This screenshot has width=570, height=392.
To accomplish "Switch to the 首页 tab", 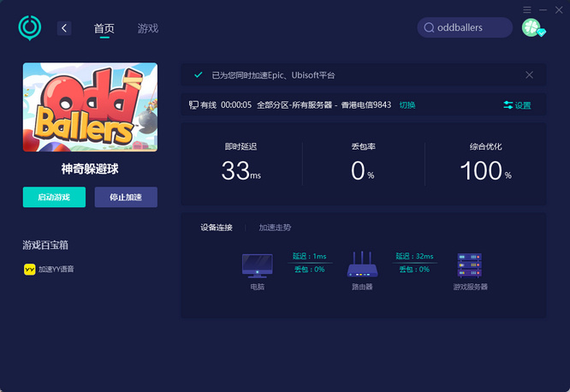I will coord(104,28).
